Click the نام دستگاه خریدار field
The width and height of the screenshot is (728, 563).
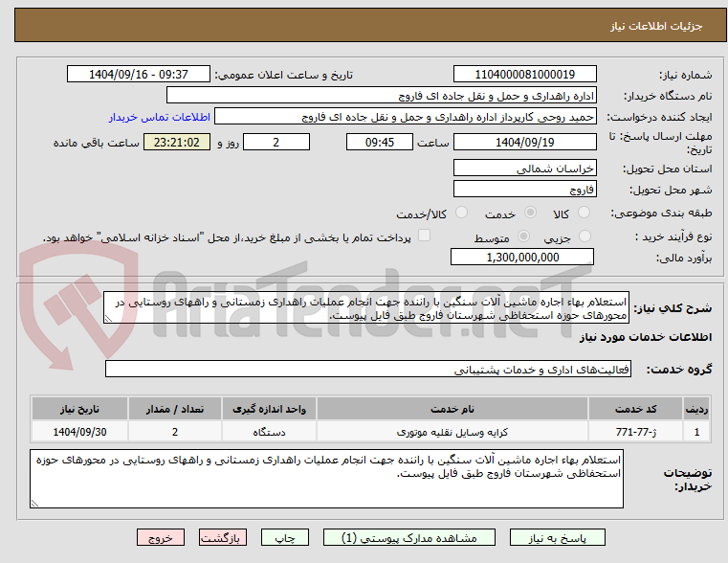pyautogui.click(x=381, y=96)
